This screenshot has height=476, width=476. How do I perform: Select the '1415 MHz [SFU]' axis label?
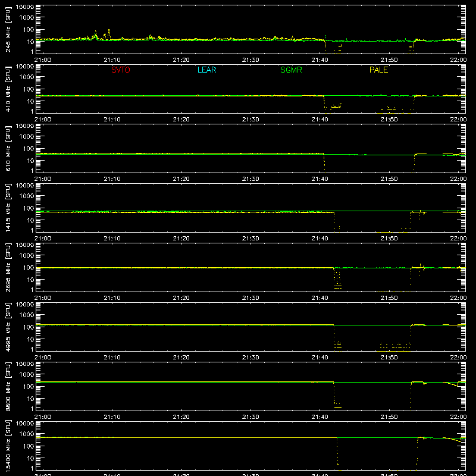(8, 208)
